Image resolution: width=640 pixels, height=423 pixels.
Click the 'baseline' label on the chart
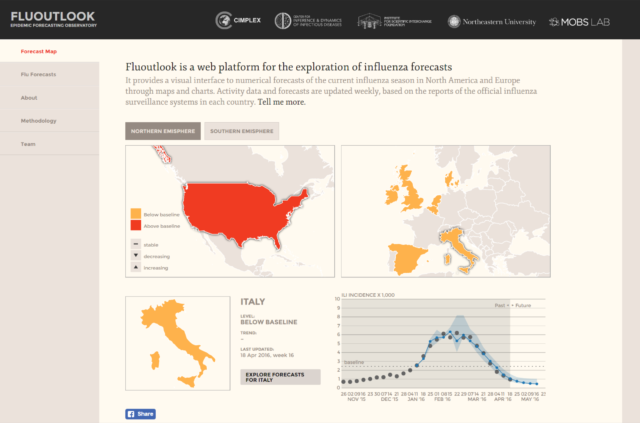[x=353, y=362]
